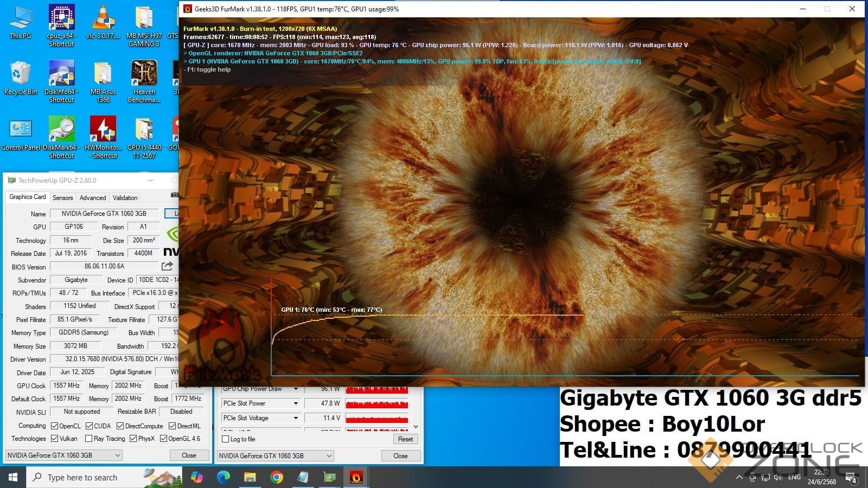
Task: Toggle the Ray Tracing checkbox
Action: tap(88, 439)
